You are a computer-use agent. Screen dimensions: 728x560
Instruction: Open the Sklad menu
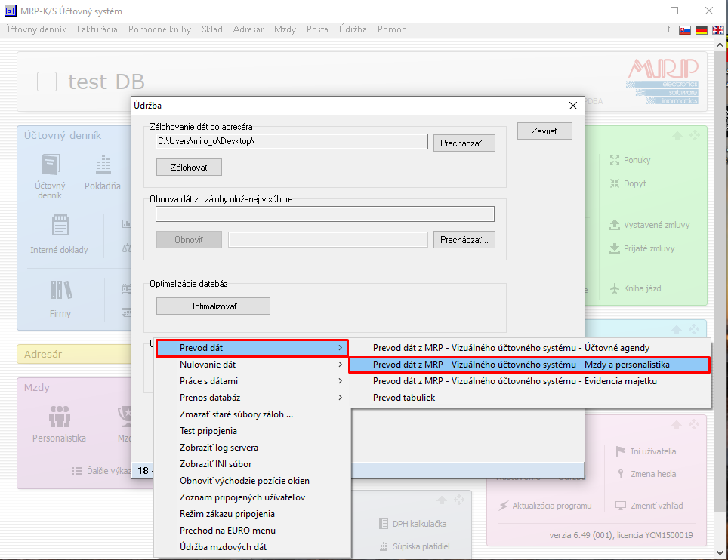pyautogui.click(x=212, y=29)
